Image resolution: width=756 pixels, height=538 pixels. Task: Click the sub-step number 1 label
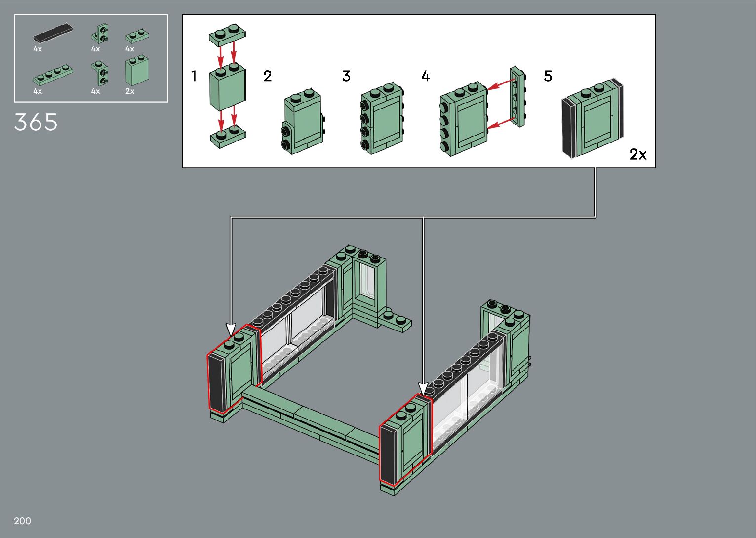click(194, 76)
